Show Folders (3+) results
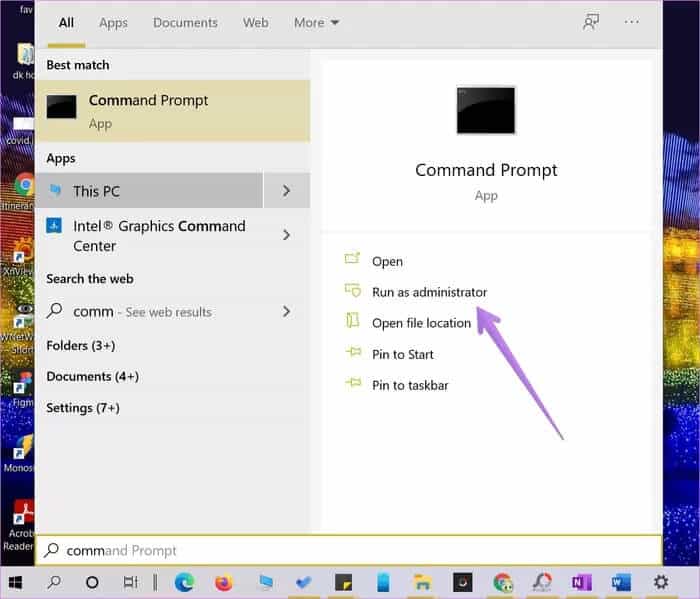The height and width of the screenshot is (599, 700). click(81, 345)
